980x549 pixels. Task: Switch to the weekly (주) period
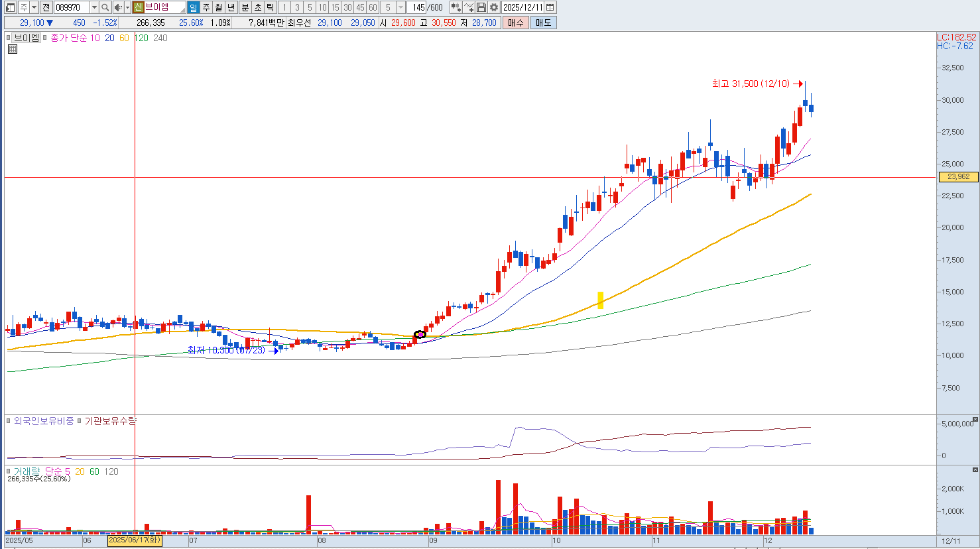[206, 7]
